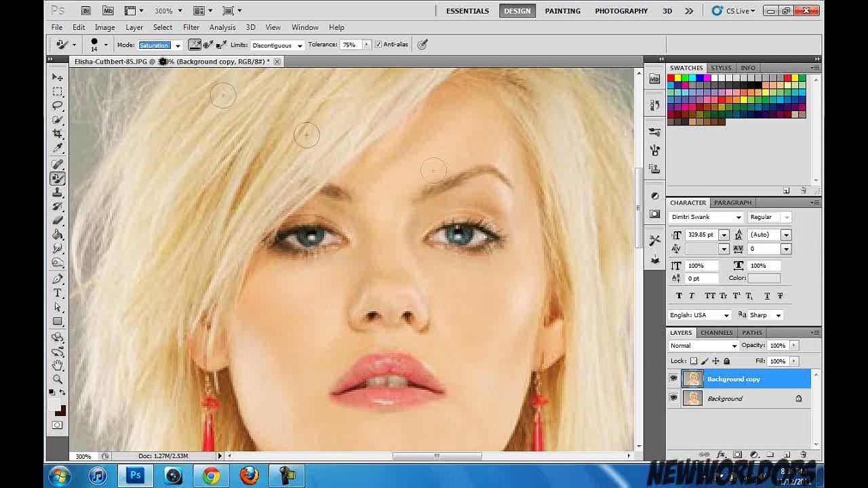Image resolution: width=868 pixels, height=488 pixels.
Task: Open the Layer menu
Action: [134, 27]
